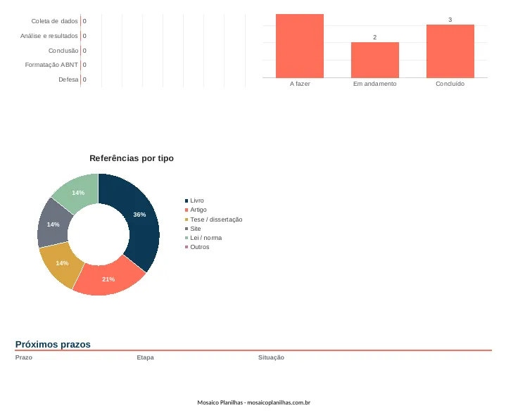
Task: Click the Concluído bar
Action: click(450, 51)
